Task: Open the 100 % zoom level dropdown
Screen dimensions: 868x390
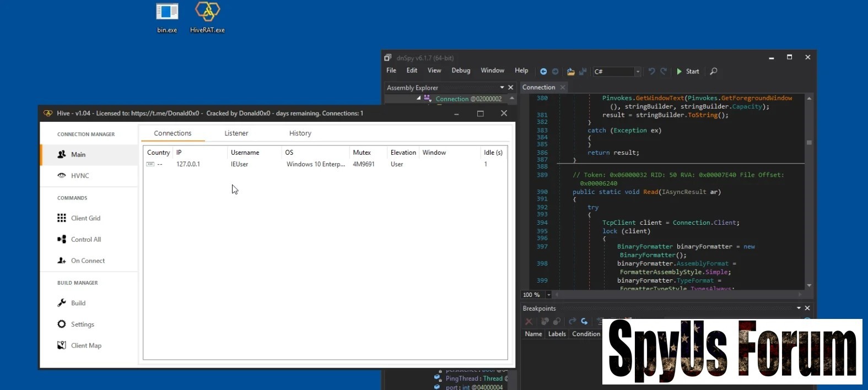Action: click(x=548, y=295)
